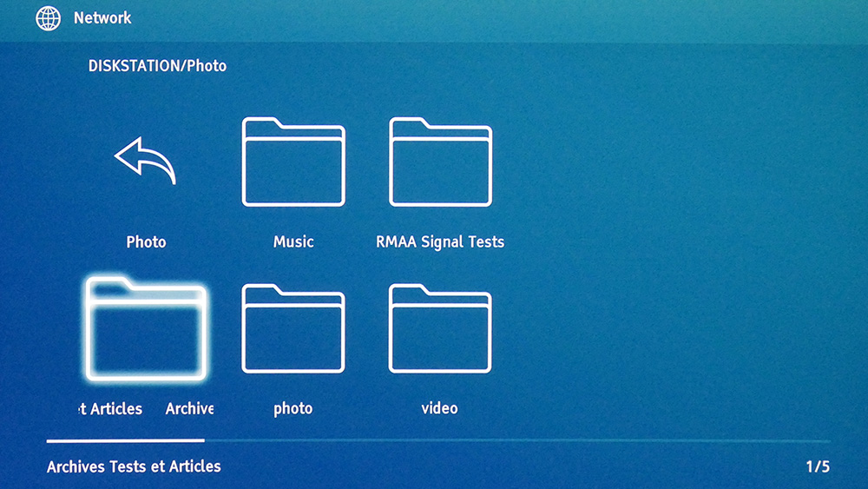Viewport: 868px width, 489px height.
Task: Click the Archives Tests et Articles status text
Action: pos(134,466)
